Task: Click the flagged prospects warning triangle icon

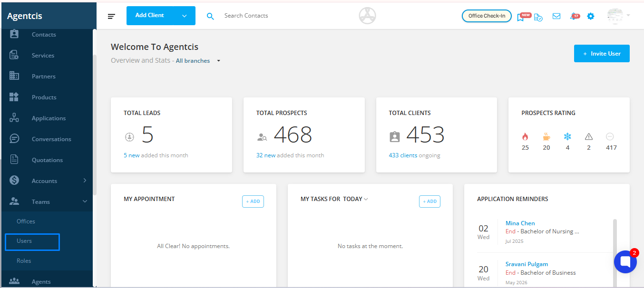Action: 589,137
